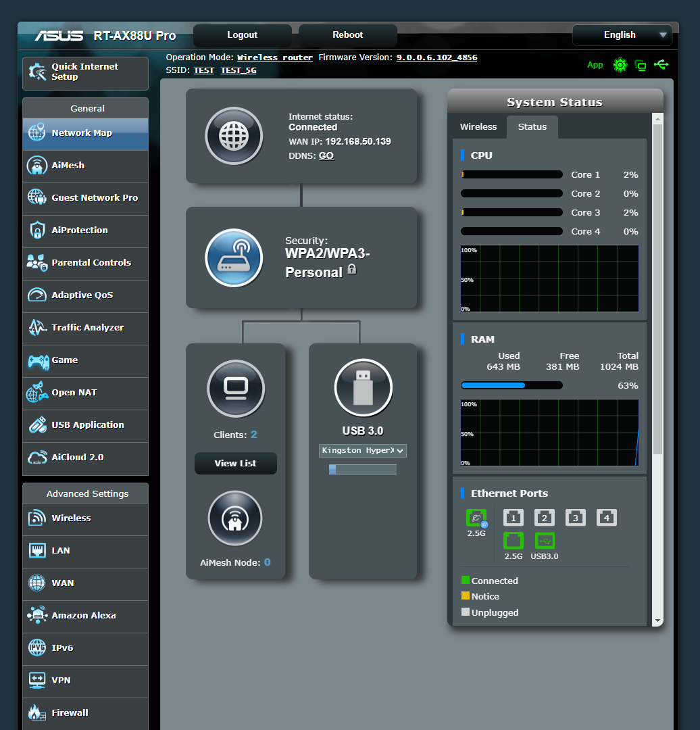Click the green LAN 2.5G port icon
Screen dimensions: 700x730
point(514,541)
